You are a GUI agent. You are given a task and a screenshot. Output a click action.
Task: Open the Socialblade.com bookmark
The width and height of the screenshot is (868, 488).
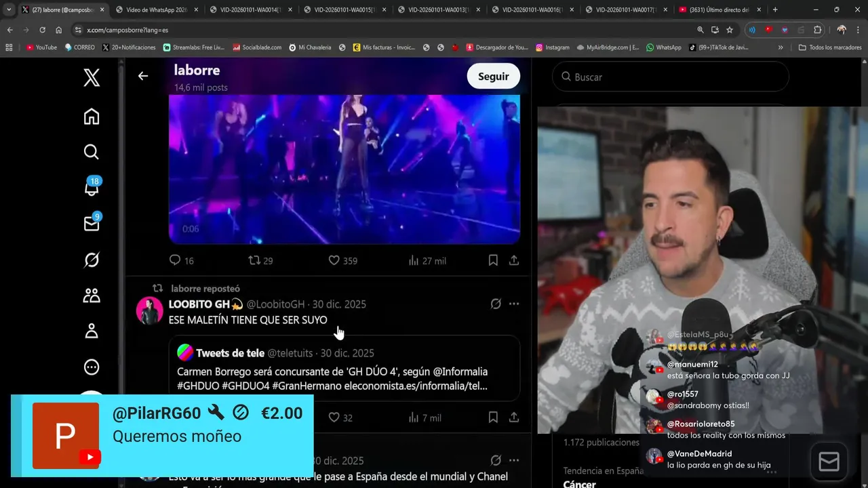(257, 47)
